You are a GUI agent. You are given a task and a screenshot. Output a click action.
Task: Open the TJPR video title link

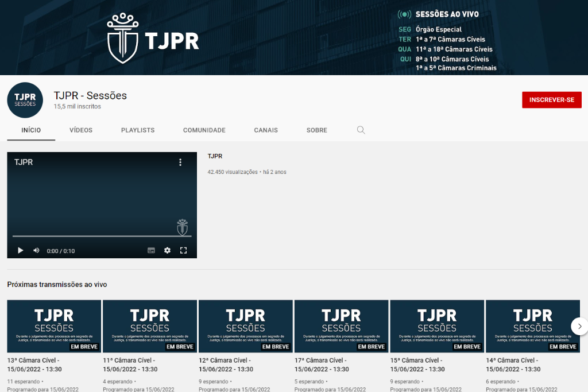215,156
